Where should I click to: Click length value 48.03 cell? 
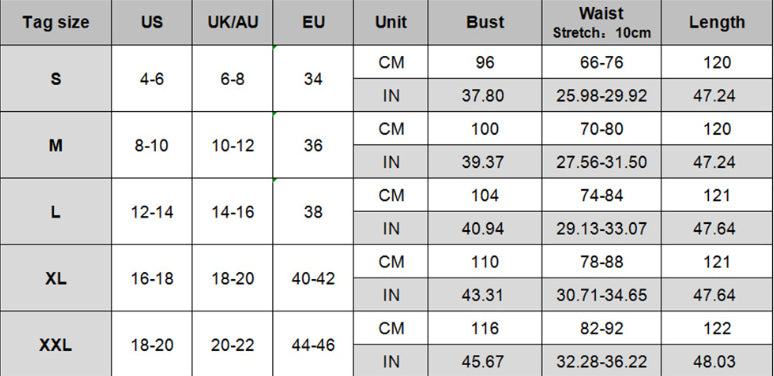[x=717, y=361]
